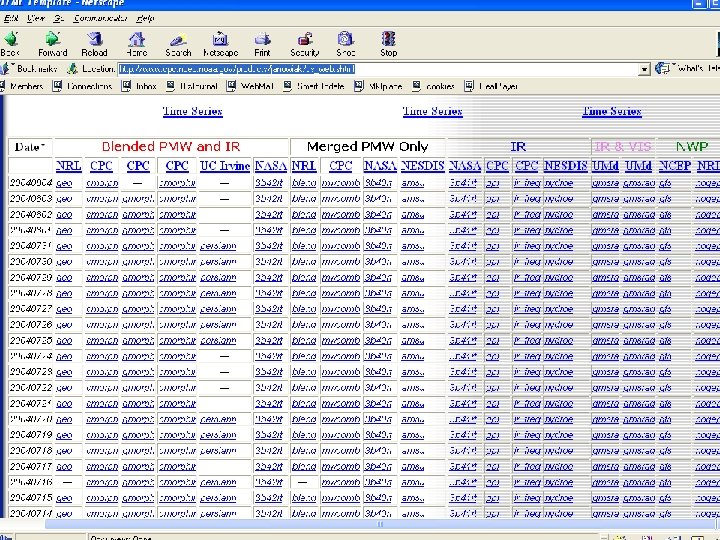Click the Back navigation button
This screenshot has height=540, width=720.
[10, 42]
